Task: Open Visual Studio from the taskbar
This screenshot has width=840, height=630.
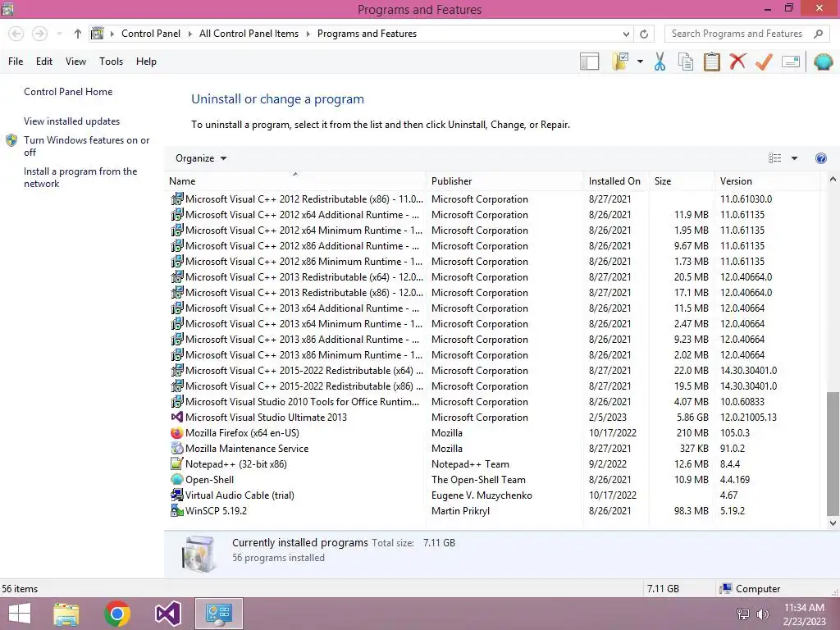Action: 167,614
